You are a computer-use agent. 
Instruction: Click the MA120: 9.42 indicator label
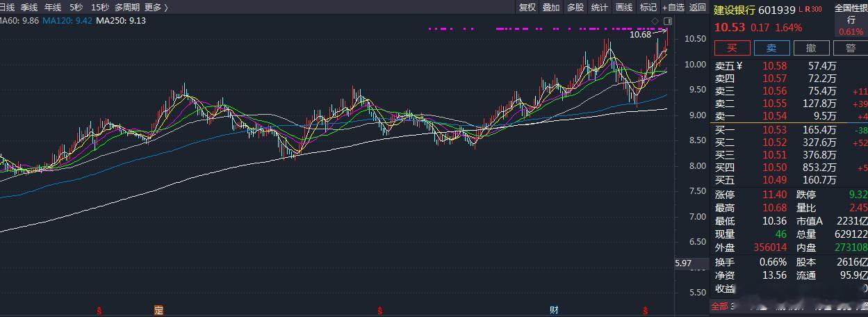[x=67, y=21]
